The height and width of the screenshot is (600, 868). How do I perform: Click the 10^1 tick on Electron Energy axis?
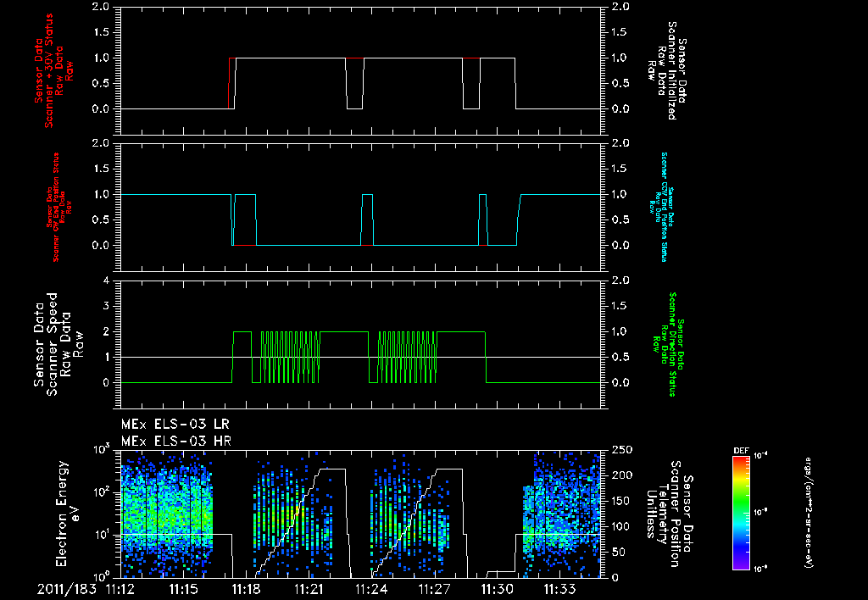click(x=102, y=535)
